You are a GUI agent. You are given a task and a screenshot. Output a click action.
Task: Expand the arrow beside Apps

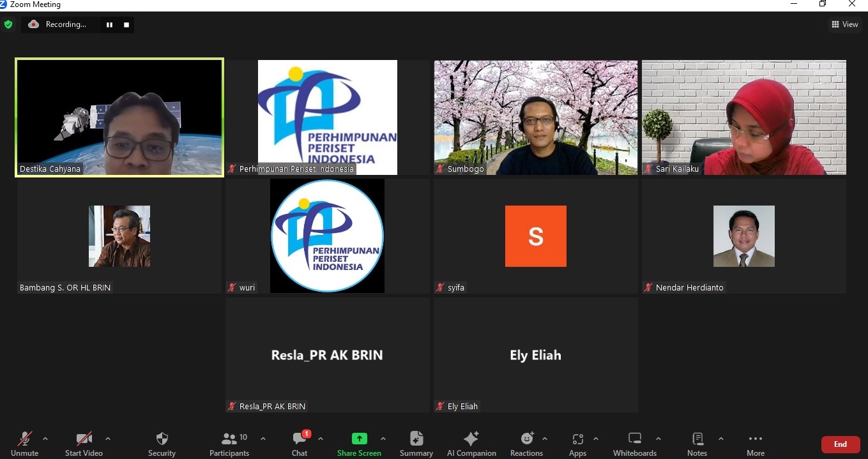click(x=596, y=439)
